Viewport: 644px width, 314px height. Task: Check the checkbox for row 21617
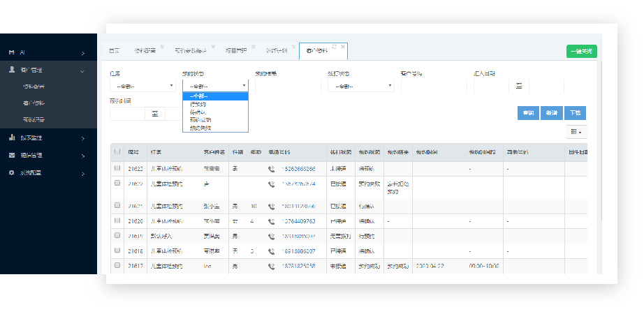pos(117,267)
